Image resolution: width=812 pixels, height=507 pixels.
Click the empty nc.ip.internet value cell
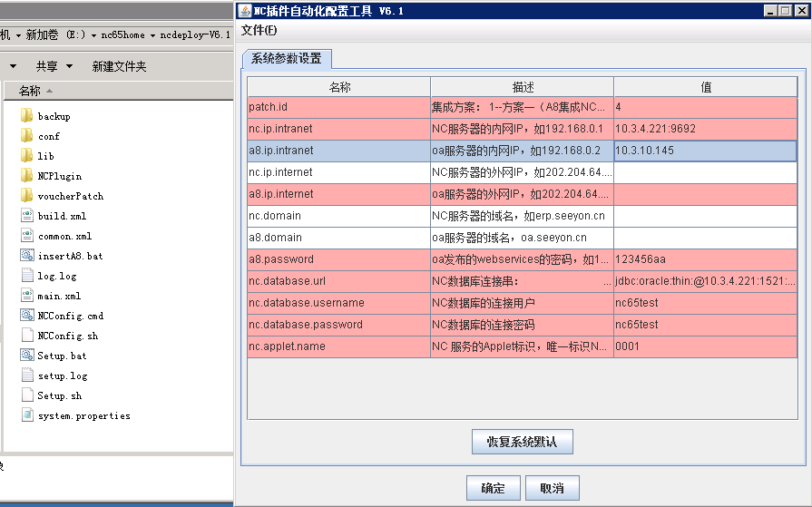tap(705, 172)
